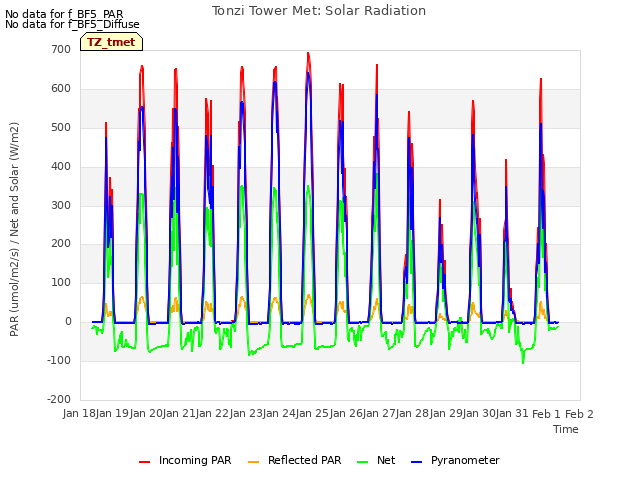Toggle the Reflected PAR legend label
Screen dimensions: 640x480
point(304,460)
